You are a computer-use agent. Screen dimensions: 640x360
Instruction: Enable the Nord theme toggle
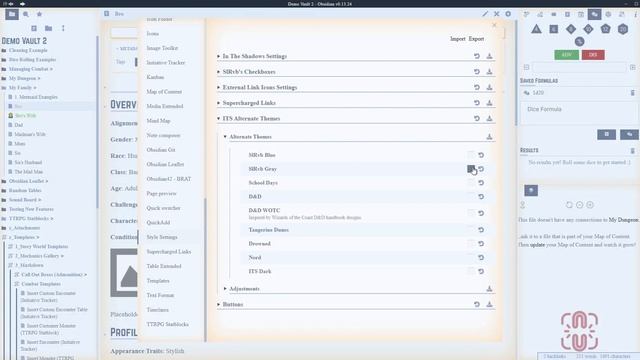tap(471, 258)
